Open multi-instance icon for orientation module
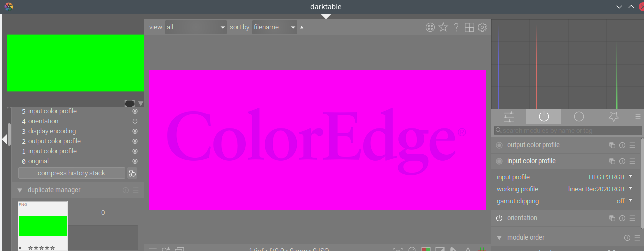 pos(612,218)
